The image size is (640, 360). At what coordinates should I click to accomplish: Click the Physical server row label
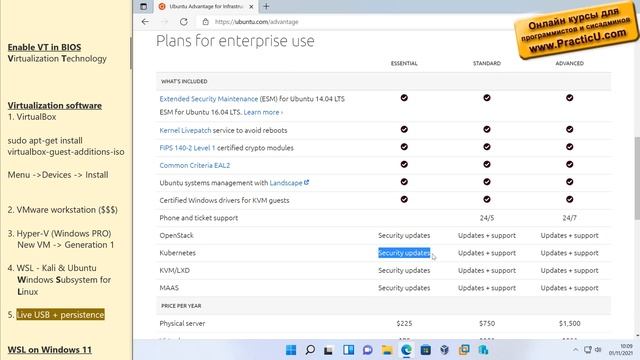(x=182, y=323)
